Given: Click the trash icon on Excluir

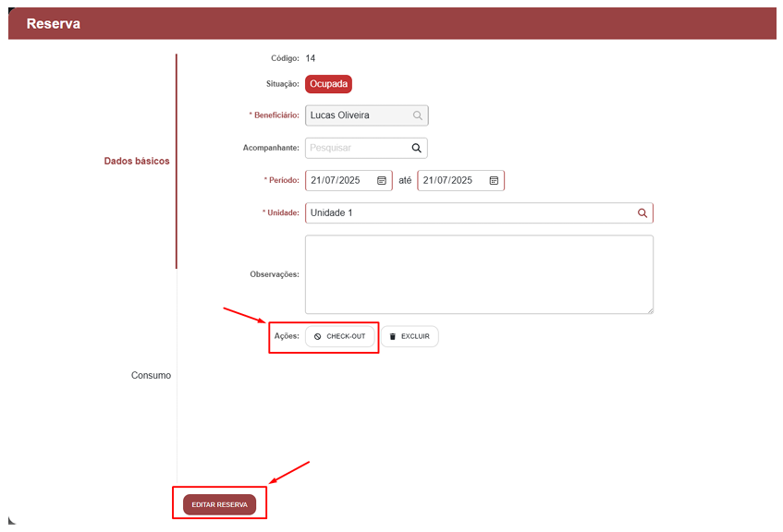Looking at the screenshot, I should [392, 337].
